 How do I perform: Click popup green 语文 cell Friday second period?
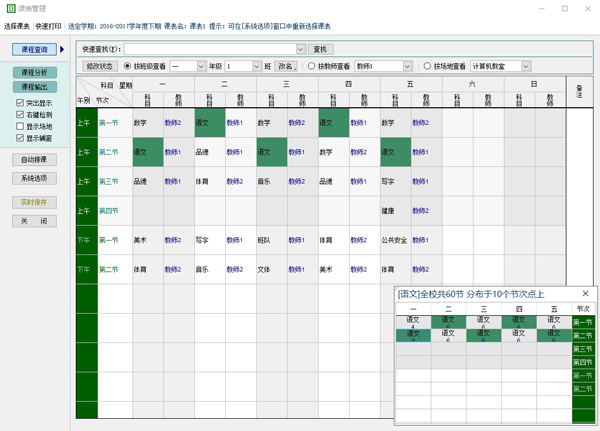(554, 335)
